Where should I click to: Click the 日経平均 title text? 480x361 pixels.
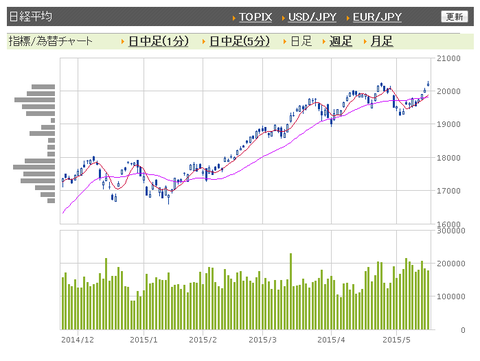30,16
